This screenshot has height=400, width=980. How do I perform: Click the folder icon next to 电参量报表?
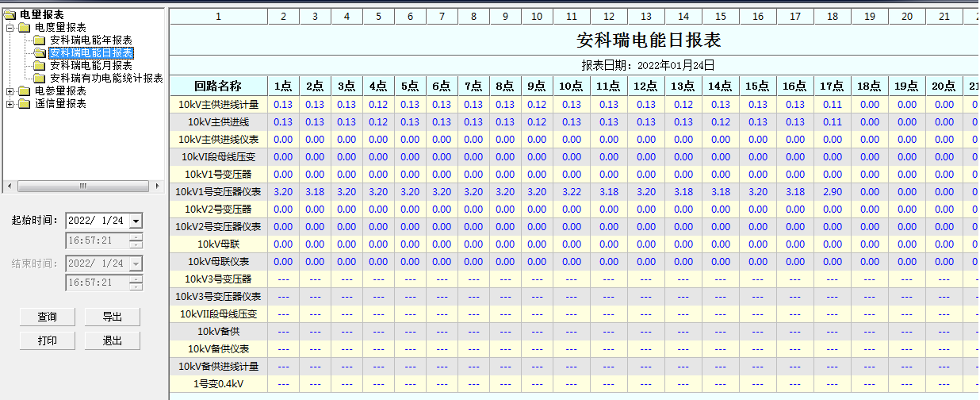(25, 90)
